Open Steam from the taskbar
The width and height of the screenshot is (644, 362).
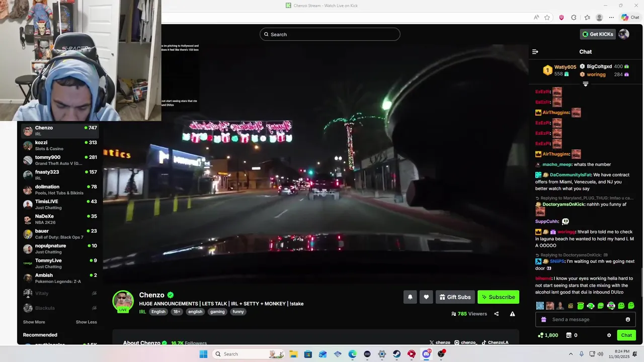coord(397,354)
